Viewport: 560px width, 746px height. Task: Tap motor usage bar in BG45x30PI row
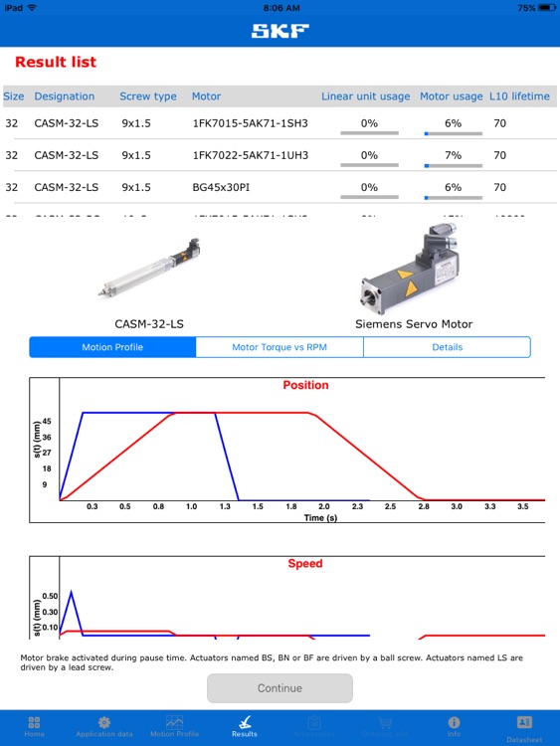[453, 198]
